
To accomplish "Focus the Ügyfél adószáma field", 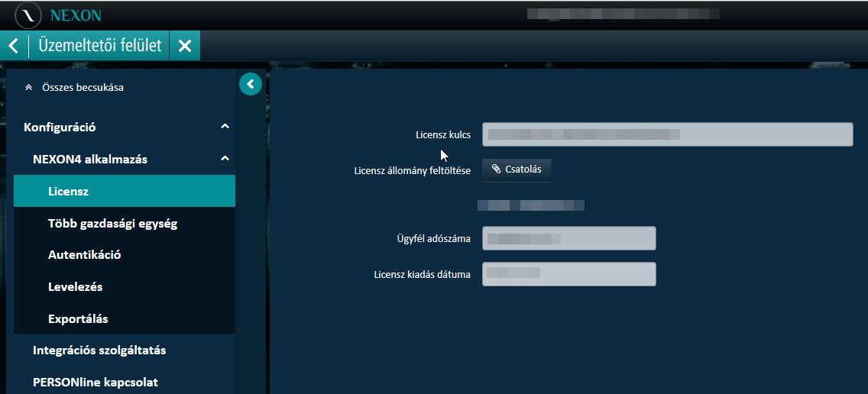I will (x=569, y=238).
